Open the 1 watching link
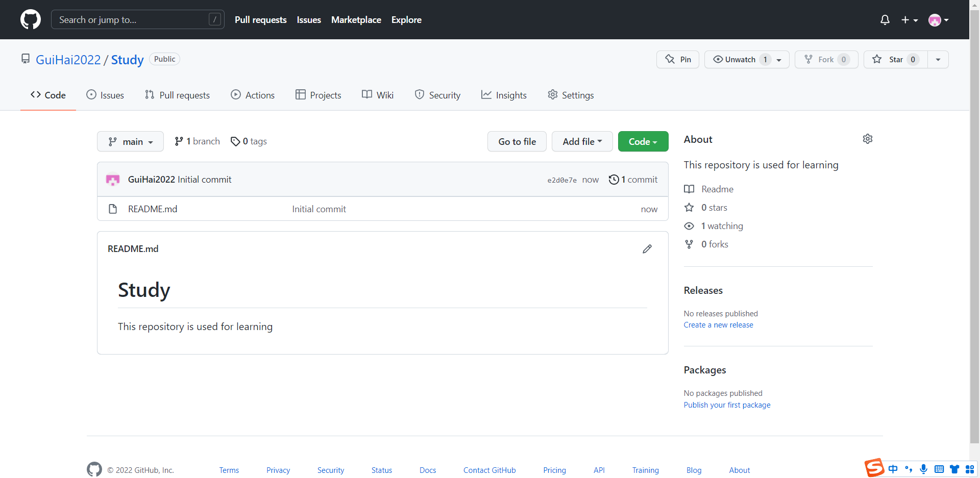Viewport: 980px width, 478px height. [x=714, y=226]
